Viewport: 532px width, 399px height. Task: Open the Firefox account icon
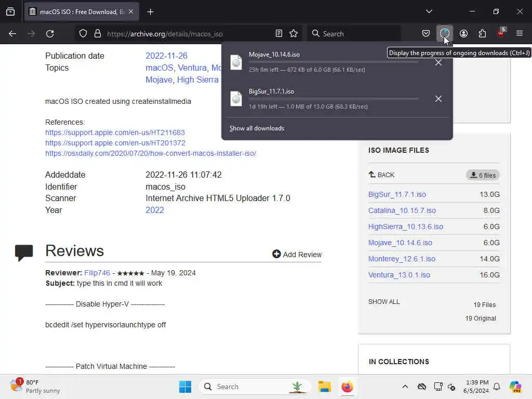coord(463,34)
